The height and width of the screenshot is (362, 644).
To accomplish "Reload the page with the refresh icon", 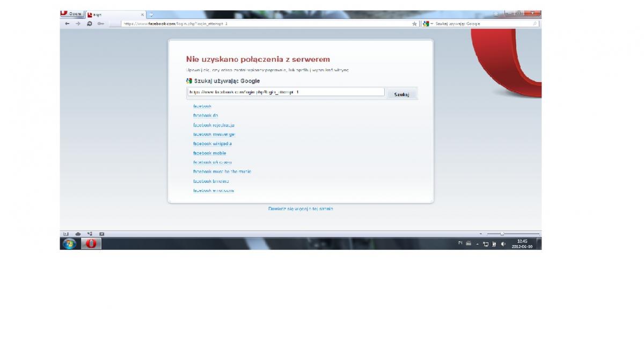I will pyautogui.click(x=89, y=24).
